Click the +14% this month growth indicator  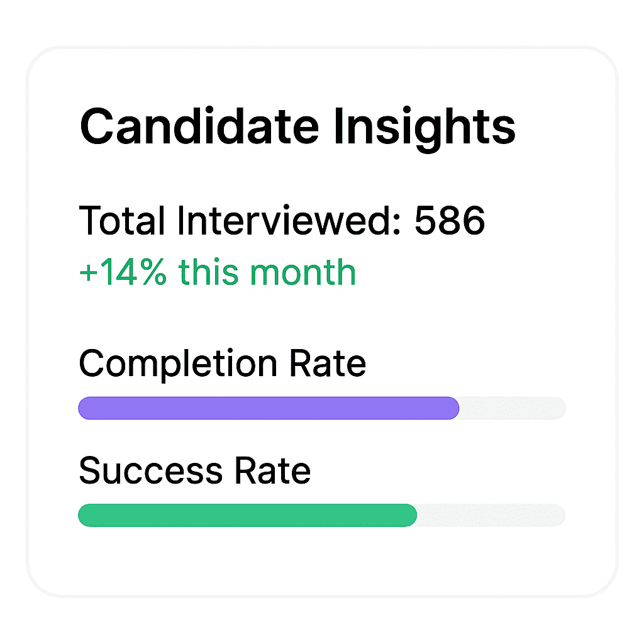217,272
